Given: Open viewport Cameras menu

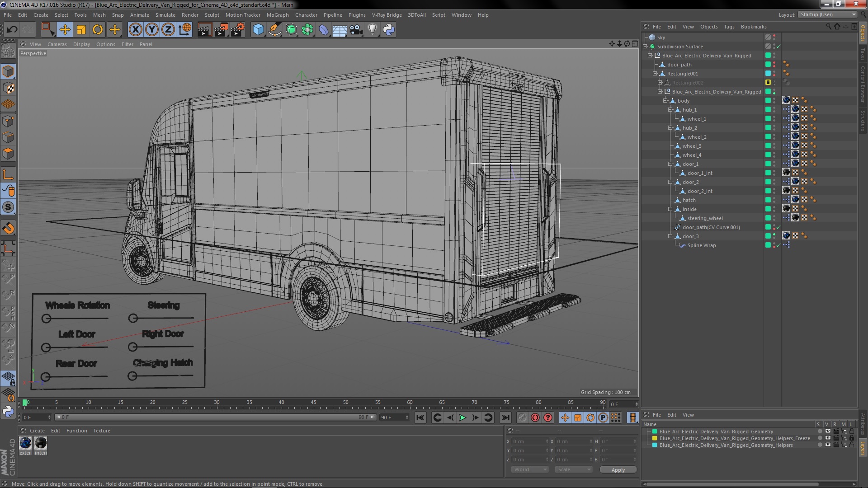Looking at the screenshot, I should (x=57, y=44).
